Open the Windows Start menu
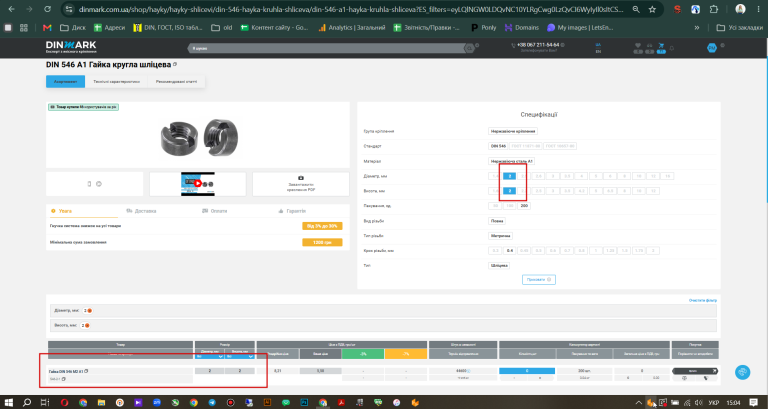The height and width of the screenshot is (409, 768). [8, 403]
